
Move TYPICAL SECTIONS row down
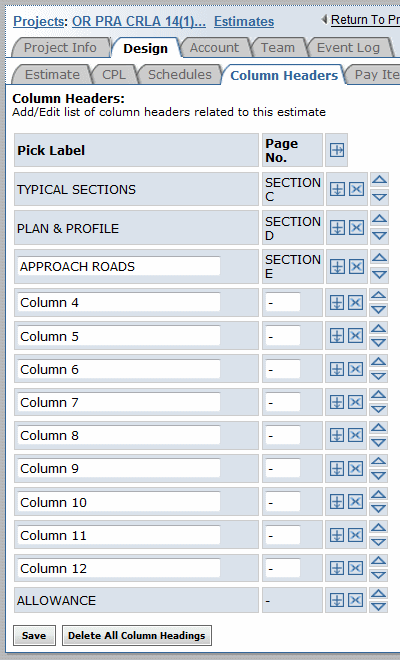click(x=379, y=197)
